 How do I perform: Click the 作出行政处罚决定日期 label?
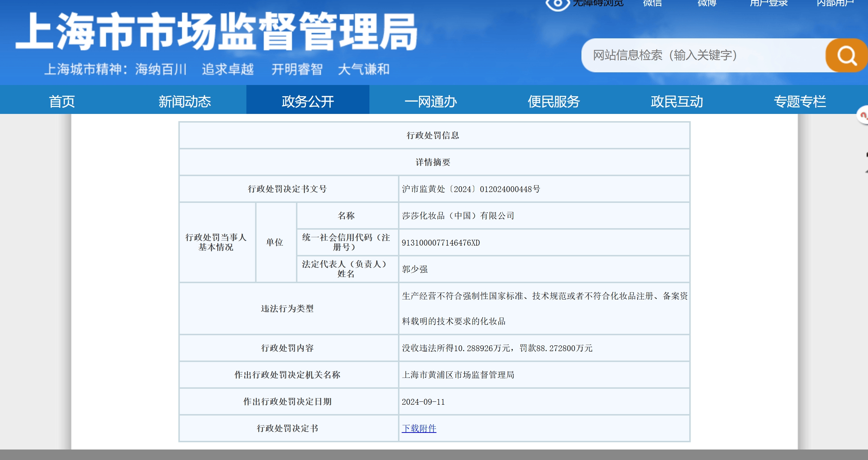pos(288,401)
